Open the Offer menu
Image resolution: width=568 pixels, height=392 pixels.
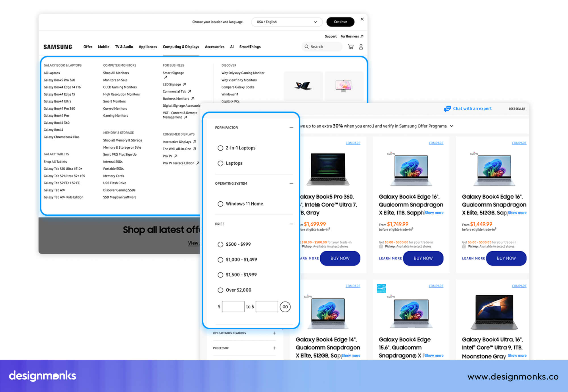click(88, 47)
